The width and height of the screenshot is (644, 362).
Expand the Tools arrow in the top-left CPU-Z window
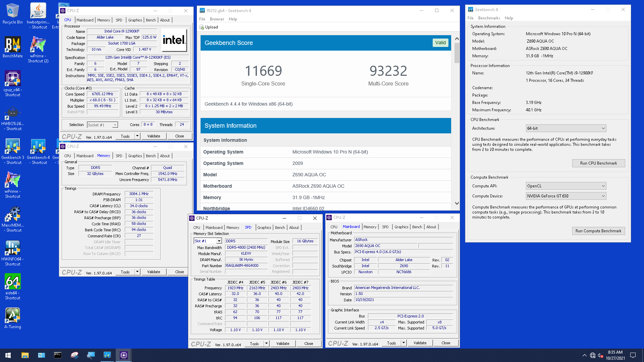(137, 136)
